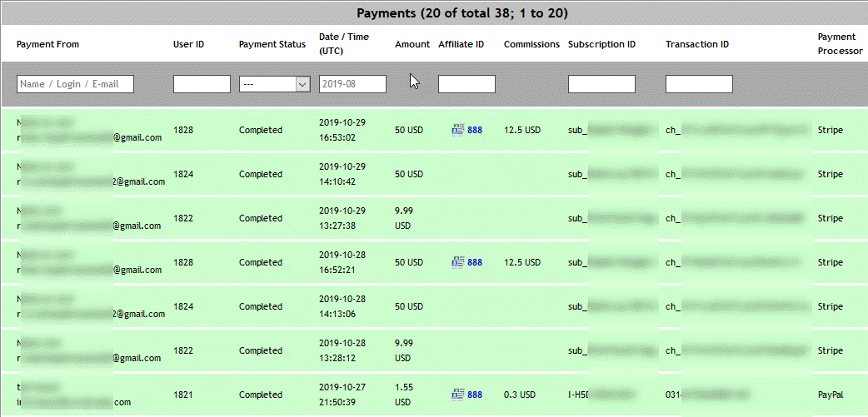Click the Commissions column header

pos(531,44)
